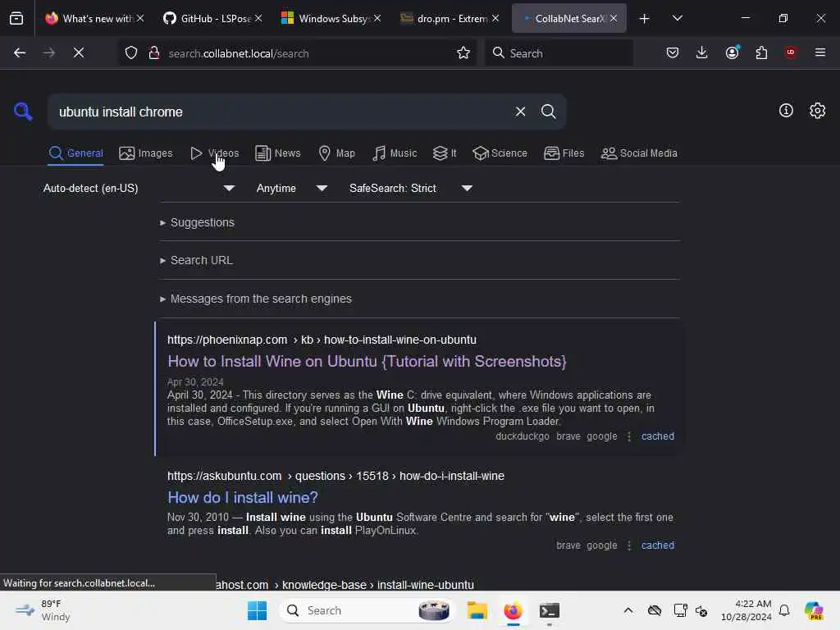
Task: Click Windows taskbar Search box
Action: point(367,610)
